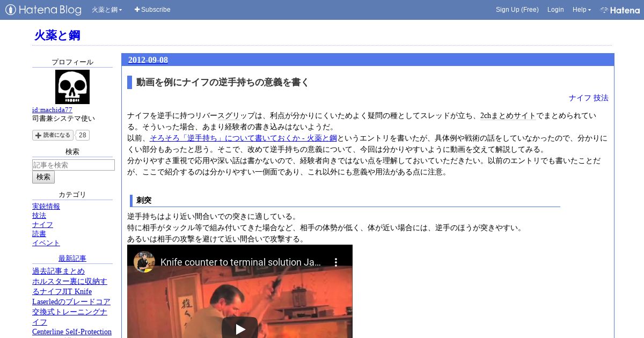Open the 火薬と鋼 dropdown in top bar
Image resolution: width=644 pixels, height=338 pixels.
(x=107, y=10)
